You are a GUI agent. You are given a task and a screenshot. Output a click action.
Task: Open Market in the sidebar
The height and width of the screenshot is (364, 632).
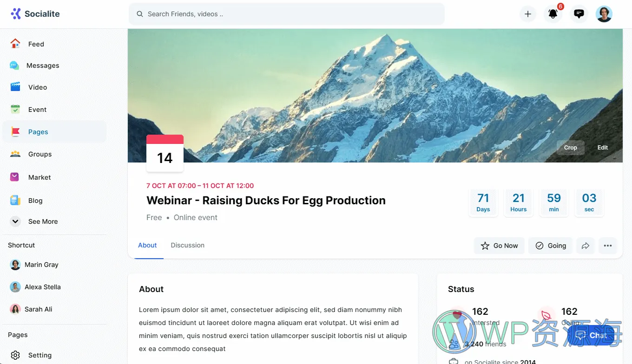[39, 177]
